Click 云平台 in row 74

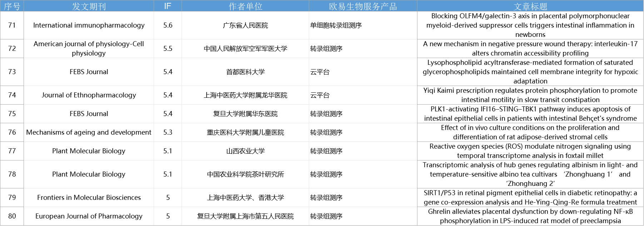[x=363, y=95]
